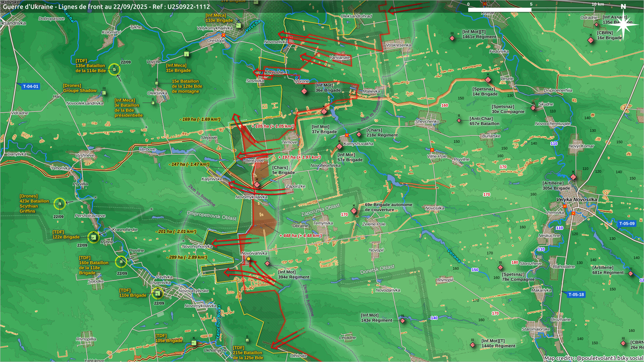Click the 423e Bataillon Scythian Griffins marker
Screen dimensions: 644x362
click(60, 204)
